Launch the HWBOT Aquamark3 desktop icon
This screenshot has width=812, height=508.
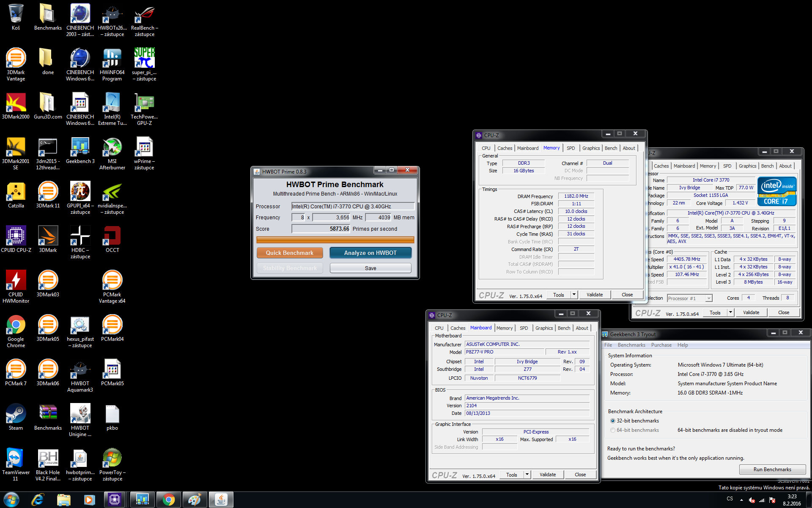(80, 375)
